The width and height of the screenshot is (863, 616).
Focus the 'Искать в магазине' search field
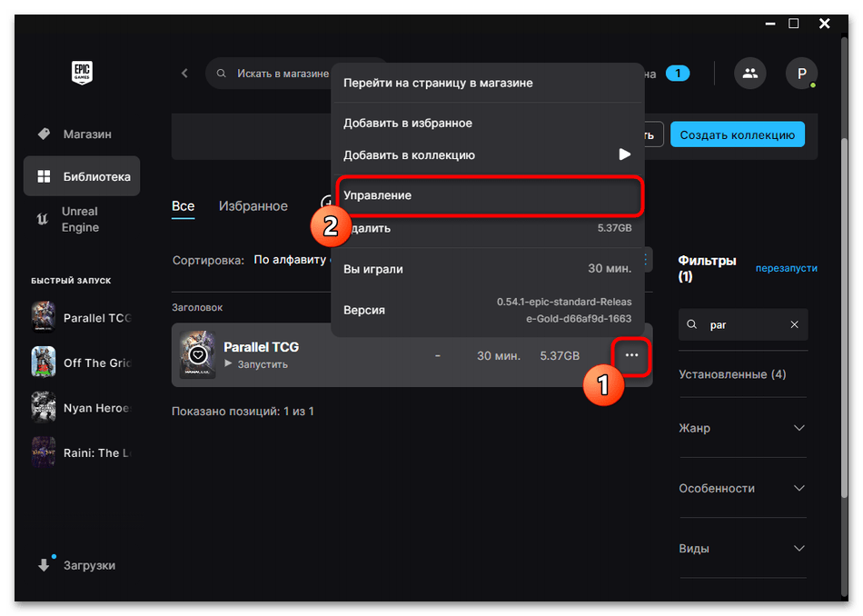[x=283, y=74]
